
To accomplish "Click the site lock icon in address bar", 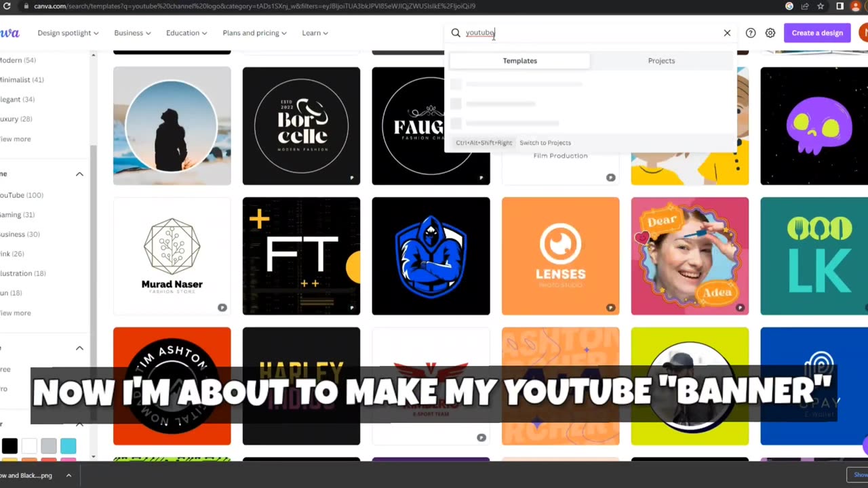I will pos(26,6).
